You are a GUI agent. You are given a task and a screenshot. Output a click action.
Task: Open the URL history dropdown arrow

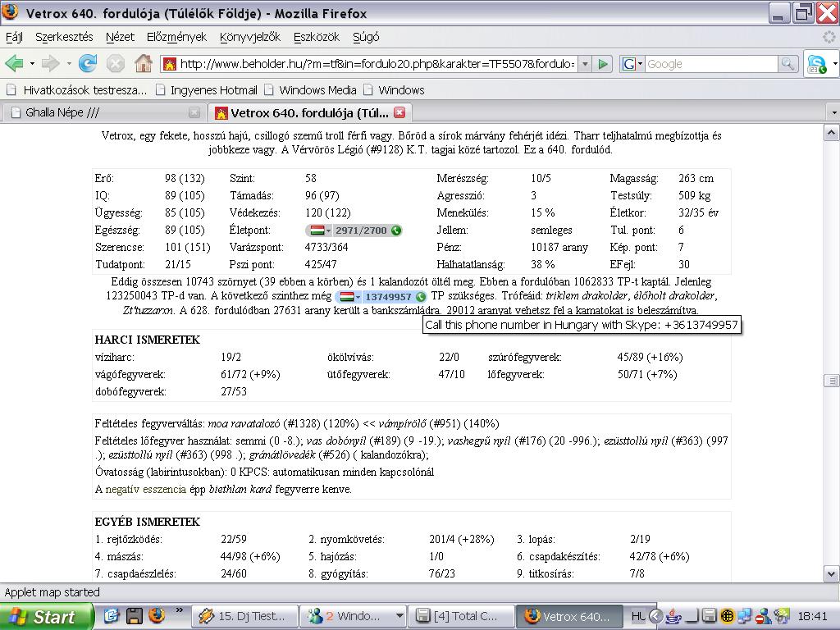tap(584, 64)
